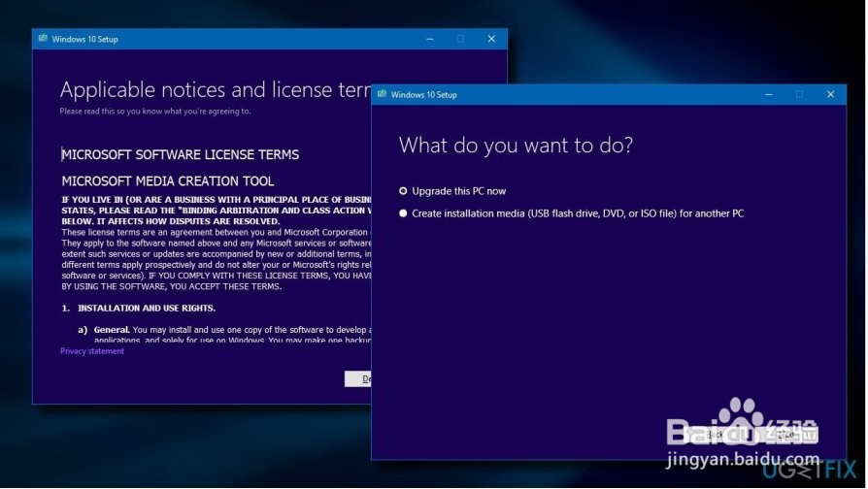The width and height of the screenshot is (868, 489).
Task: Click 'BY USING THE SOFTWARE, YOU ACCEPT THESE TERMS.' line
Action: 172,286
